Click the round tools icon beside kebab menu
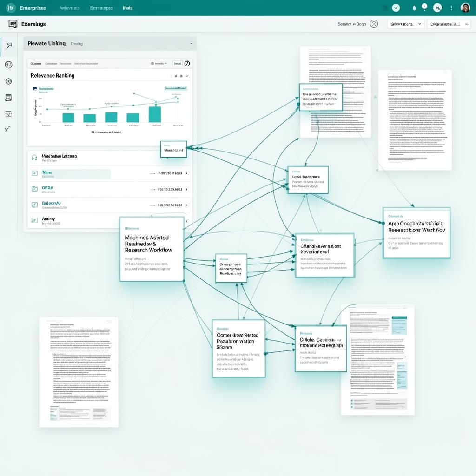The height and width of the screenshot is (476, 476). pyautogui.click(x=437, y=8)
